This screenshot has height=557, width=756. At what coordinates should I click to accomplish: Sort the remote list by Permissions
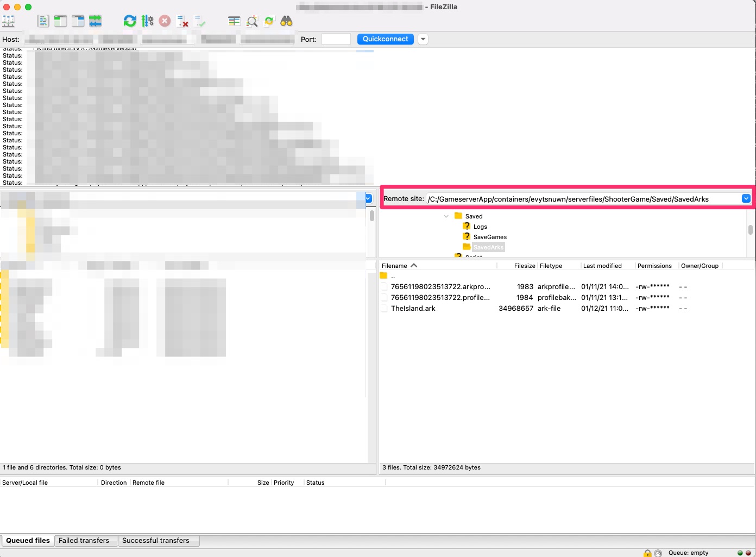[x=654, y=266]
